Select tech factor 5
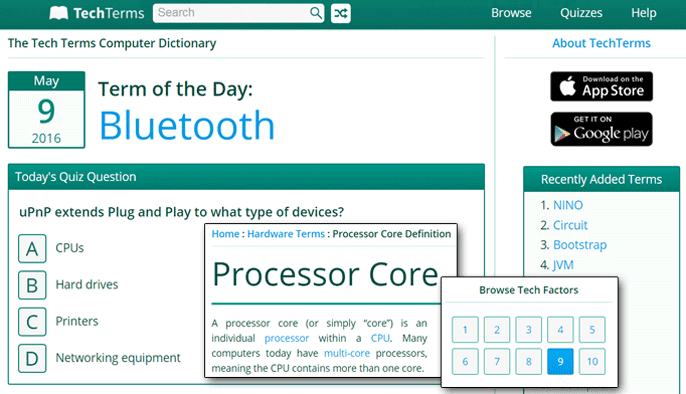 592,330
